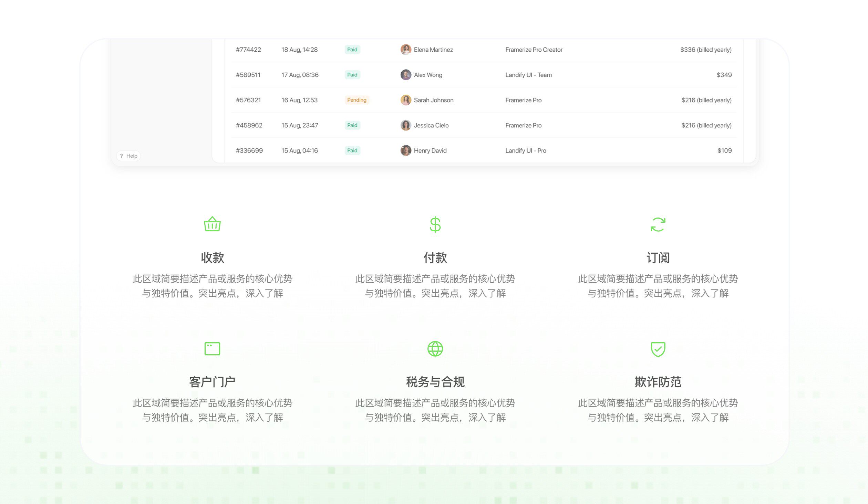Click Elena Martinez's avatar picture
Viewport: 868px width, 504px height.
(x=406, y=50)
